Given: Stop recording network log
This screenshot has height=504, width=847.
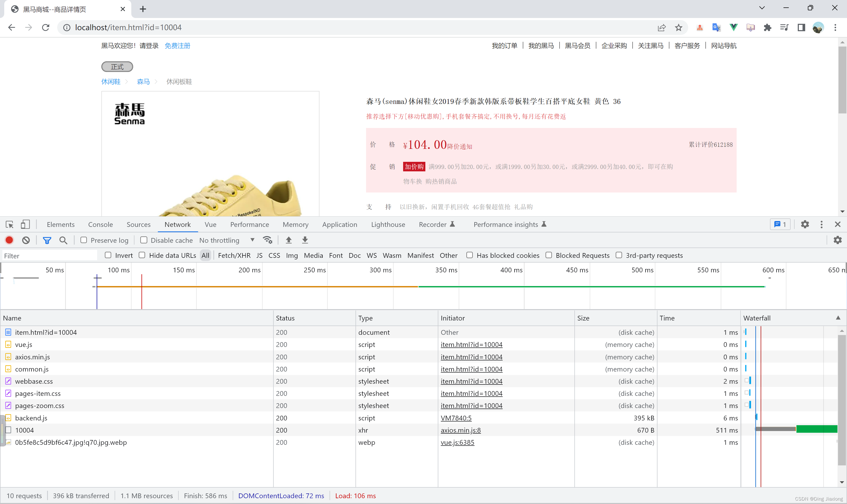Looking at the screenshot, I should point(10,240).
